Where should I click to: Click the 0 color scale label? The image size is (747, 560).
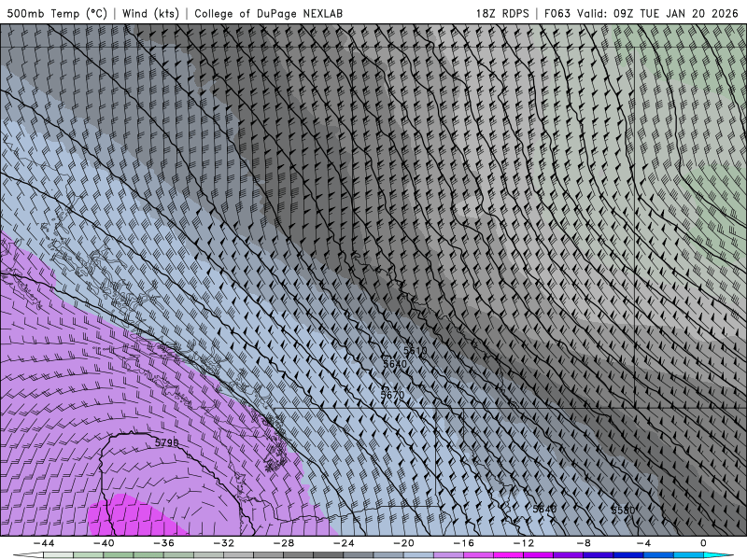click(x=704, y=543)
